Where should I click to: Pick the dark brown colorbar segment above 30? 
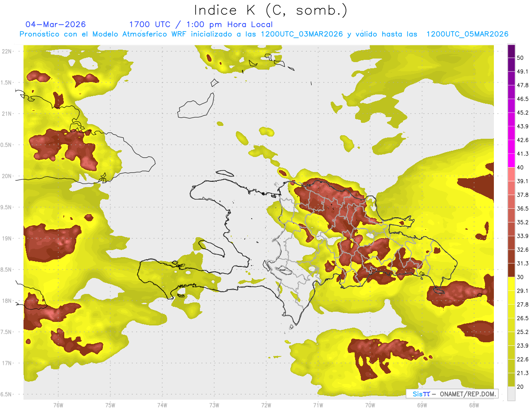[511, 270]
